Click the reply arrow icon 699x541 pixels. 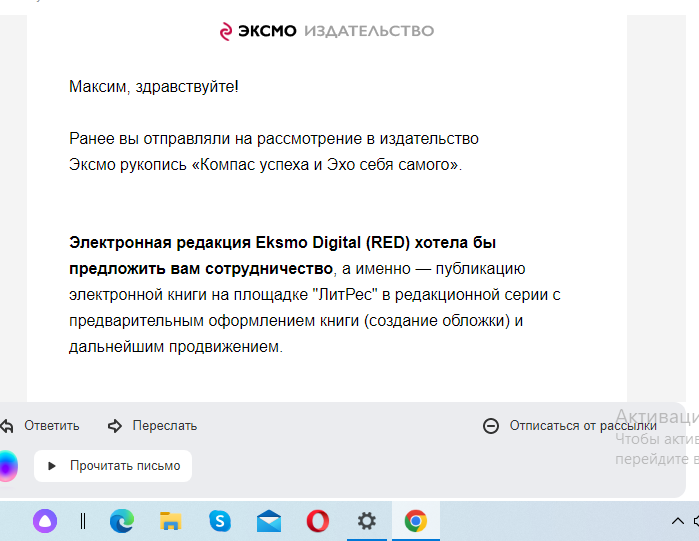(7, 426)
